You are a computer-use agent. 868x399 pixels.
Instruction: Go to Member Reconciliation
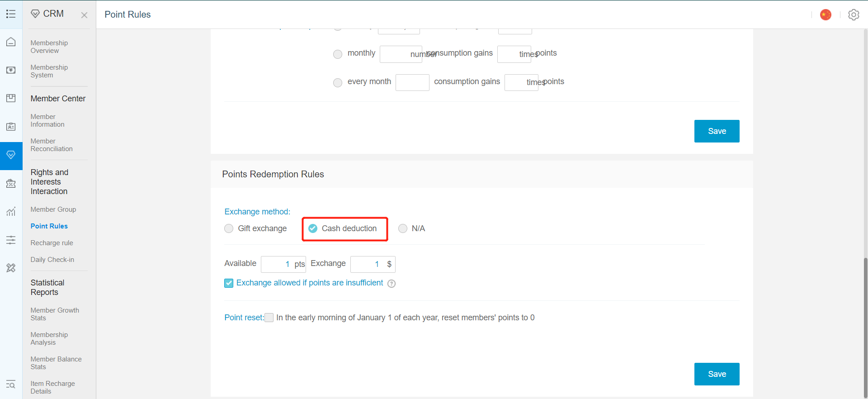coord(52,145)
